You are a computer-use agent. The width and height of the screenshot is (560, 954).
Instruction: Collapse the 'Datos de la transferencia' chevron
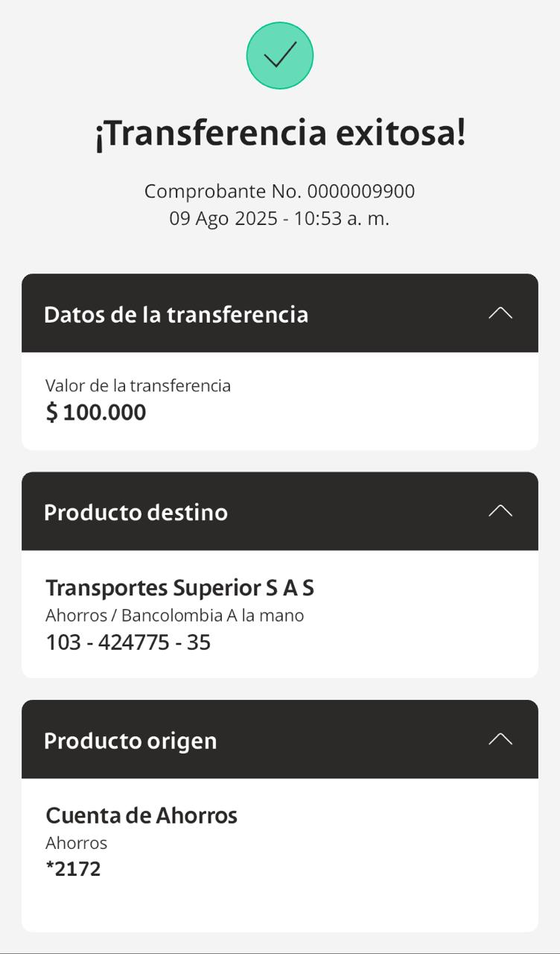(x=500, y=313)
